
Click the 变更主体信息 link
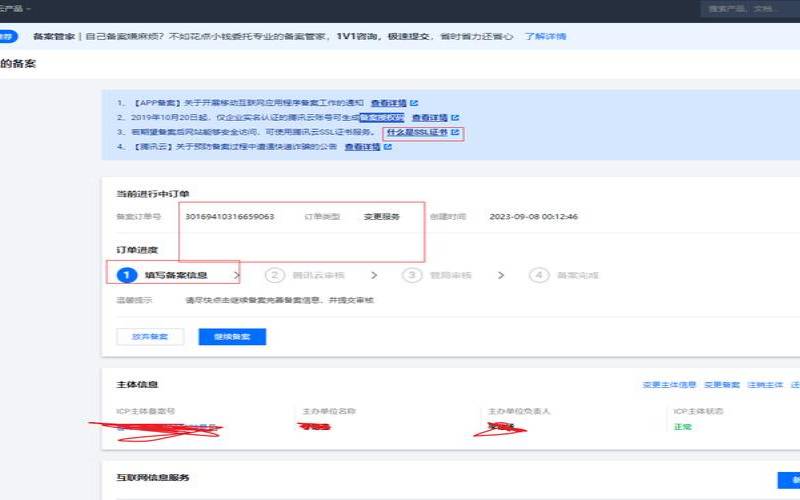tap(669, 385)
